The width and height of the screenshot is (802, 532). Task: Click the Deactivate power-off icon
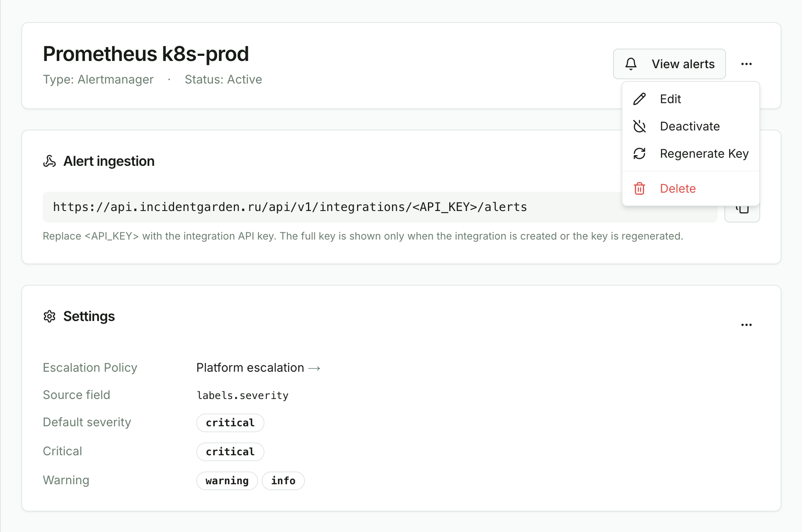(x=639, y=126)
